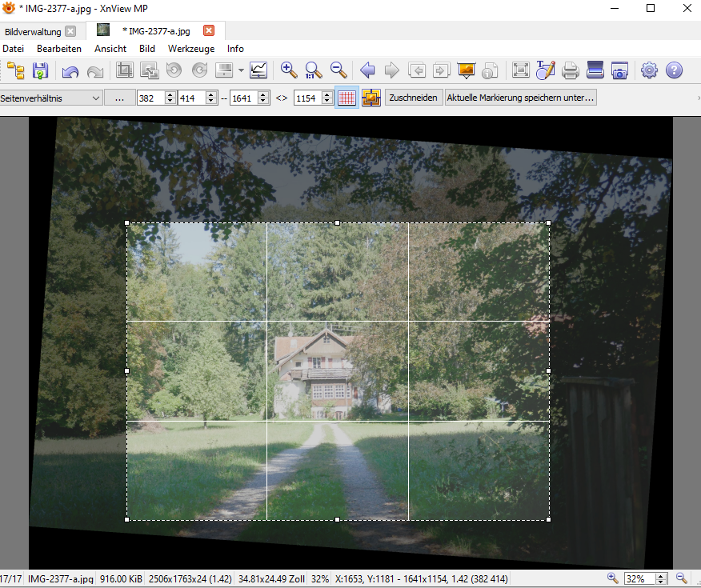Screen dimensions: 701x588
Task: Click status bar text '34.81x24.49 Zoll'
Action: [x=271, y=579]
